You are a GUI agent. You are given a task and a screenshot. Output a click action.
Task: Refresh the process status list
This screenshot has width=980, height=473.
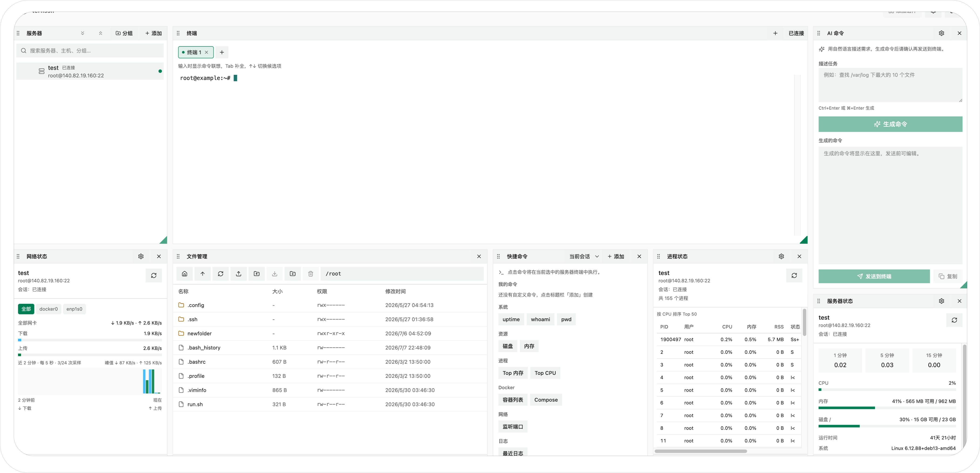click(794, 275)
